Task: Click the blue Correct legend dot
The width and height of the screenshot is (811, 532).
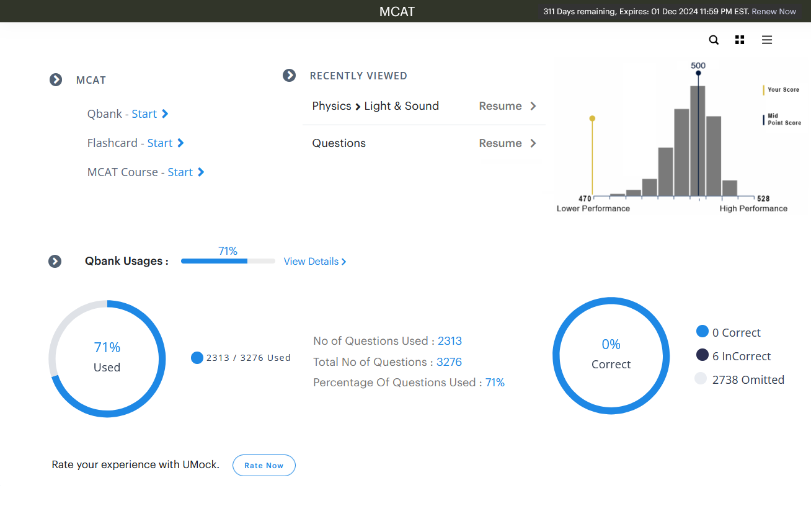Action: 702,331
